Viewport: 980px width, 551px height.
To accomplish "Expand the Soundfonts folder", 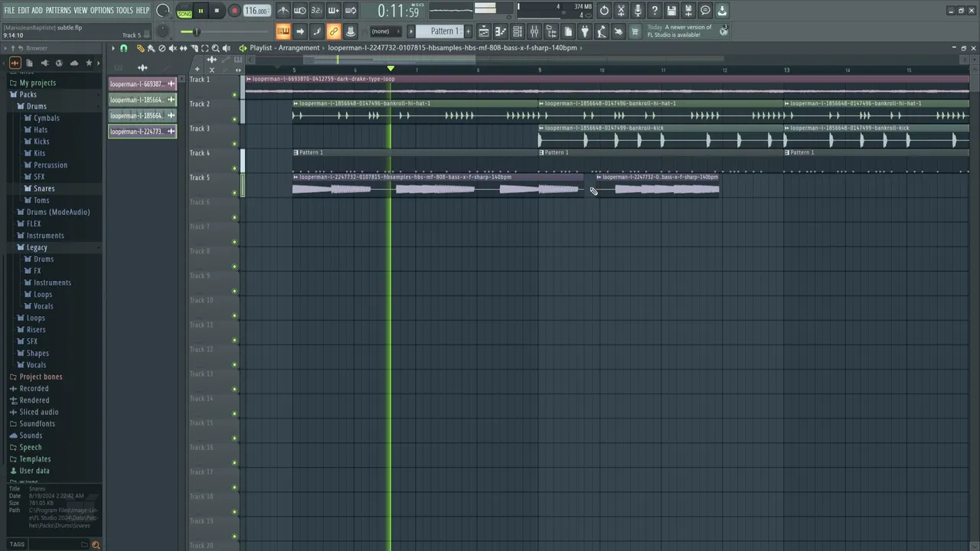I will (37, 424).
